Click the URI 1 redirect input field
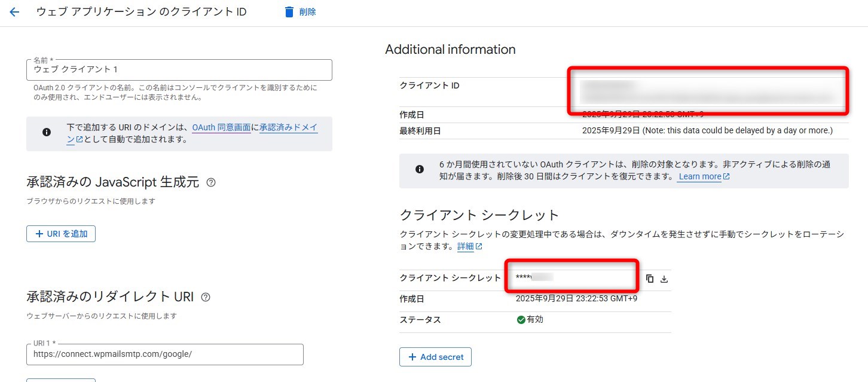The image size is (868, 382). (x=165, y=354)
